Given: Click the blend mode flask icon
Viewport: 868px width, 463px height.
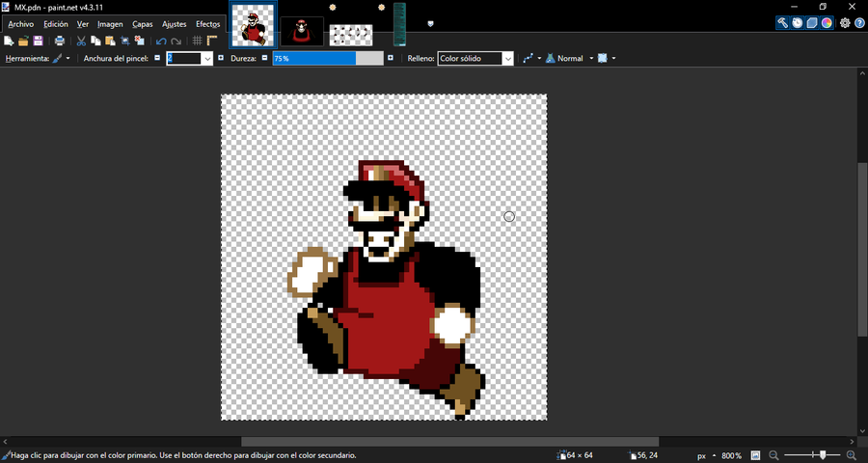Looking at the screenshot, I should point(551,58).
